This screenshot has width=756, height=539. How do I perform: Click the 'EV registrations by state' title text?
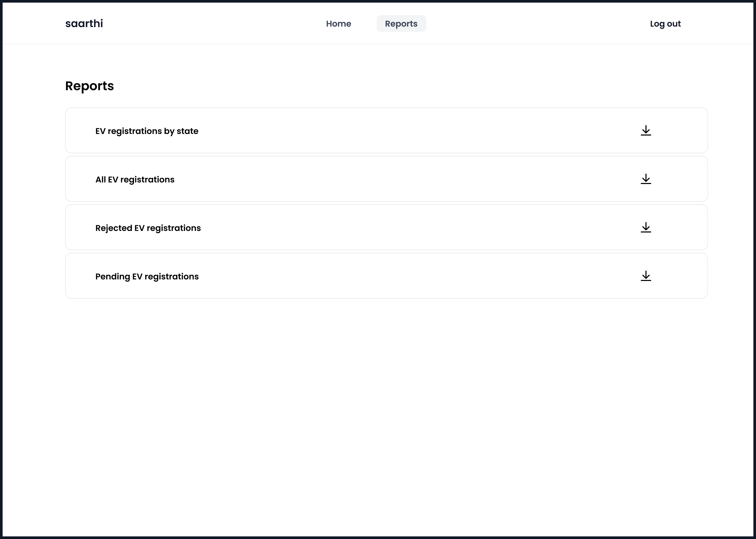147,131
